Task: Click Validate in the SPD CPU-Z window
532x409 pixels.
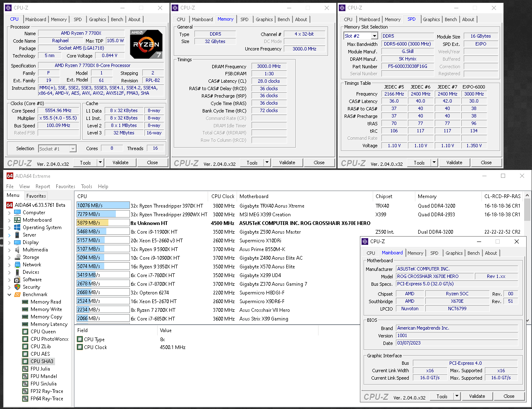Action: coord(454,163)
